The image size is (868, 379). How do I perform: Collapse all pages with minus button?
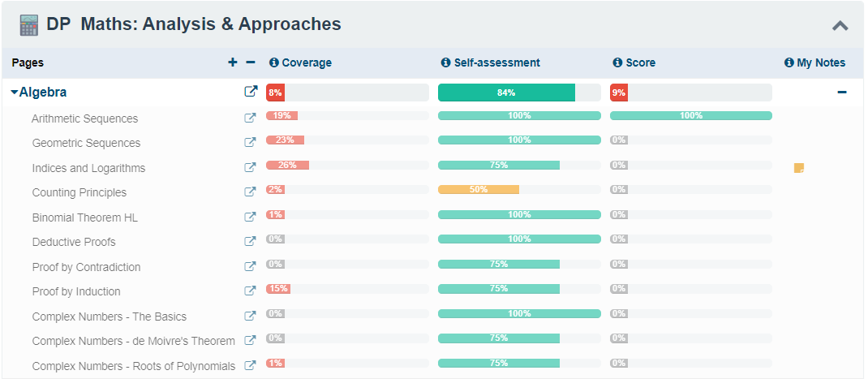click(251, 62)
